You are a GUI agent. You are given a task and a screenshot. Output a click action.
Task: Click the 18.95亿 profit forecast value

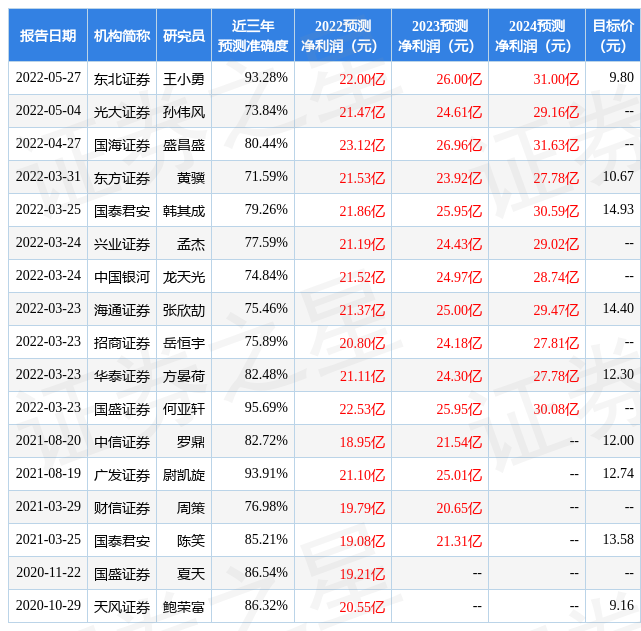pos(362,442)
